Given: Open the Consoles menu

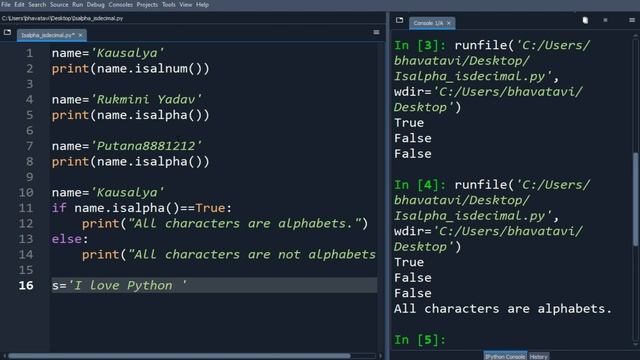Looking at the screenshot, I should 120,4.
